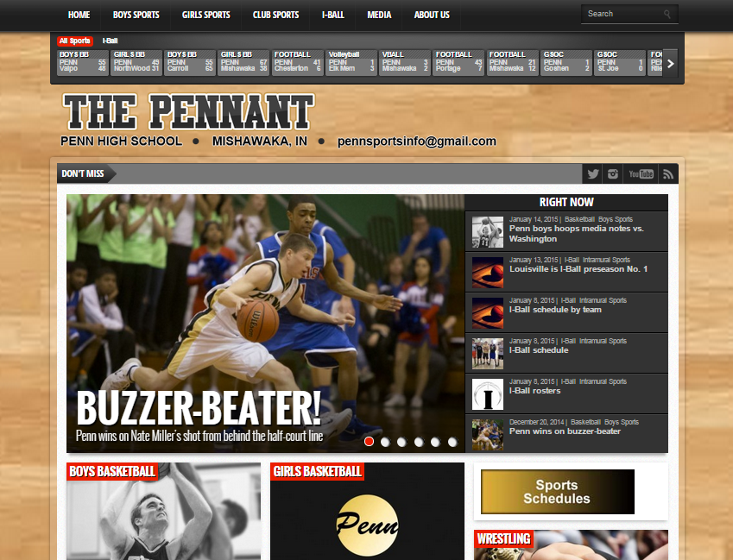Open the BUZZER-BEATER! featured slide headline
Screen dimensions: 733x560
[x=199, y=409]
